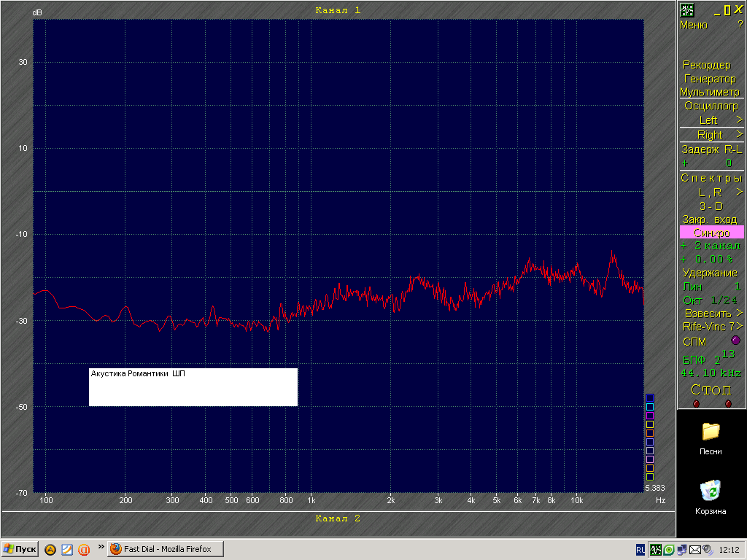Click the spectrum analyzer program icon above Меню

tap(686, 10)
